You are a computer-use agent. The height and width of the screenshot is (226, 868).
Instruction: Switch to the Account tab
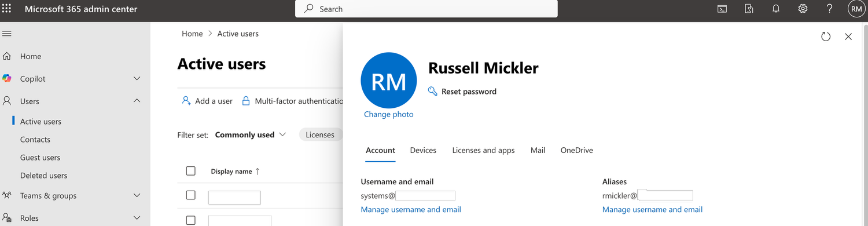pyautogui.click(x=380, y=150)
